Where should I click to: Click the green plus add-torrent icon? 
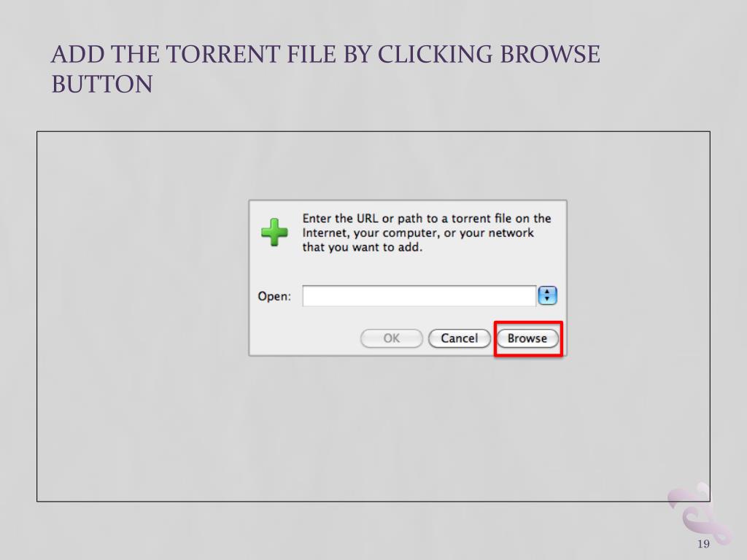coord(274,233)
